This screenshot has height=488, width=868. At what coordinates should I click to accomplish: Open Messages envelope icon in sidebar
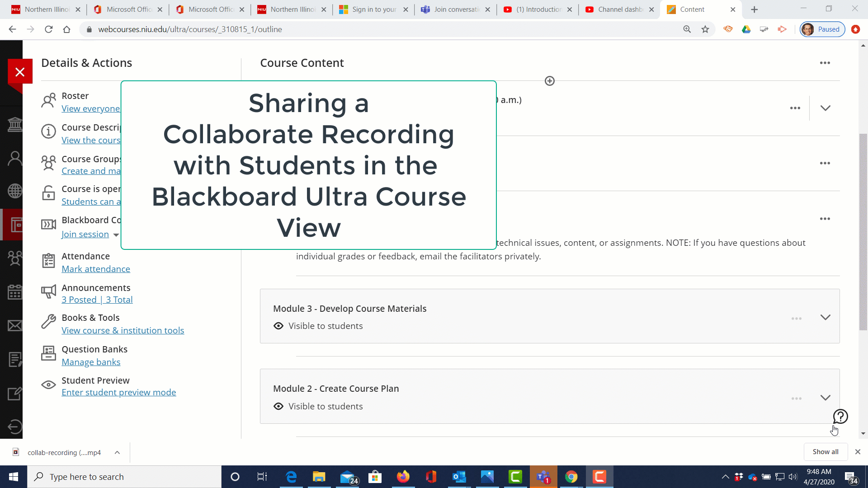15,325
